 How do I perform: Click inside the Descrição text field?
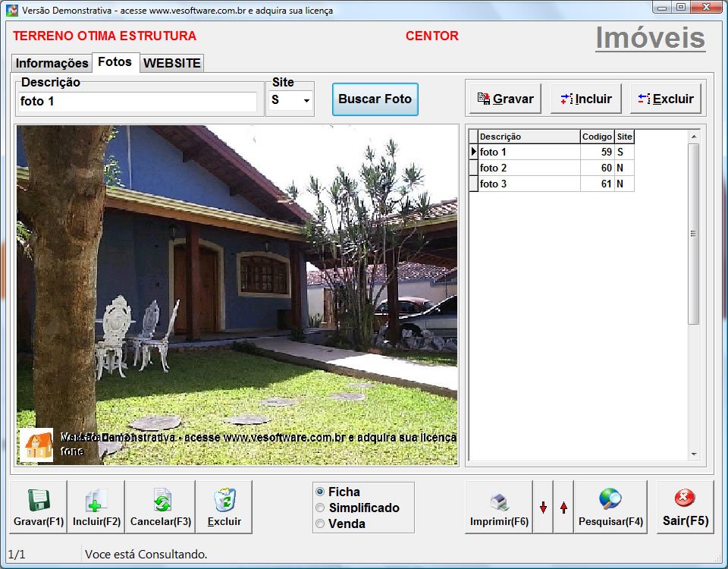tap(136, 99)
